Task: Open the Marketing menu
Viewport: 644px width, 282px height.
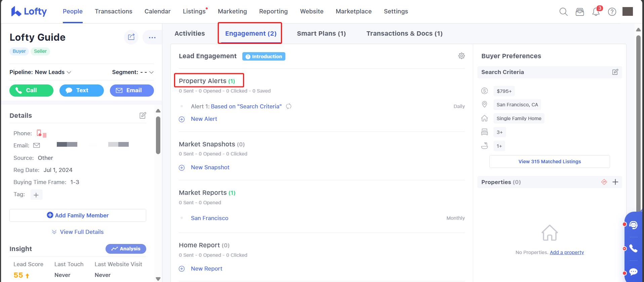Action: pos(232,11)
